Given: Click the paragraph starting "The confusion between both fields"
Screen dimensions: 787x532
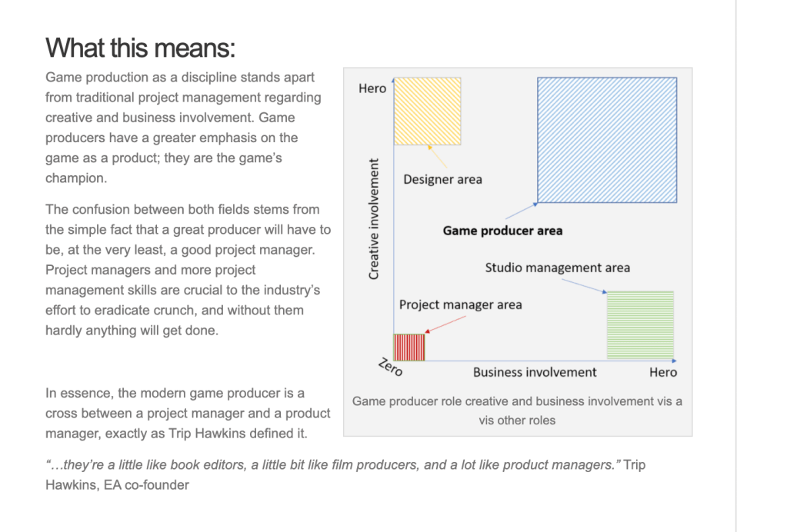Looking at the screenshot, I should coord(188,270).
